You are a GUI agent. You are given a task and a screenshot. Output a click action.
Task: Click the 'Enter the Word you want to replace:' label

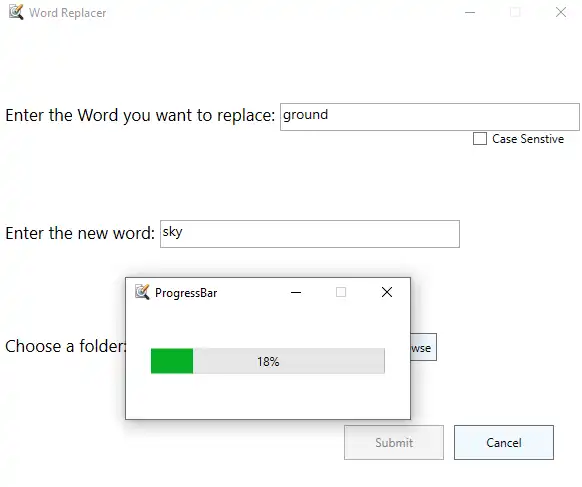[140, 115]
